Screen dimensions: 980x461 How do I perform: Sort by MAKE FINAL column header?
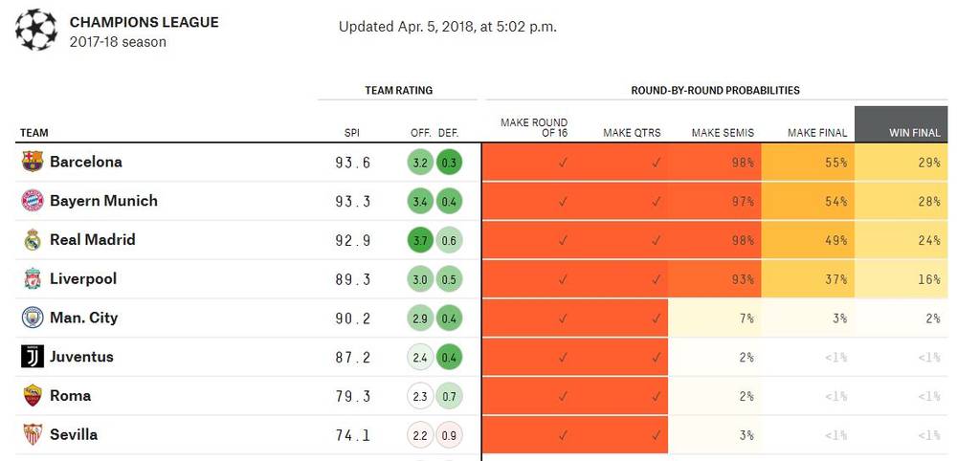tap(817, 133)
